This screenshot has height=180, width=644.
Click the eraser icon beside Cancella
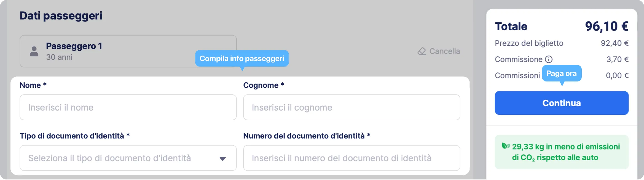click(x=422, y=51)
